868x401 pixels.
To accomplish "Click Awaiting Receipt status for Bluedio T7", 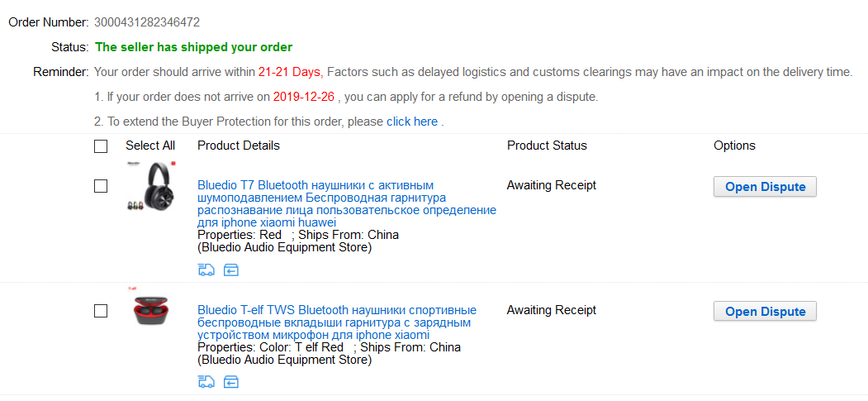I will pyautogui.click(x=551, y=185).
